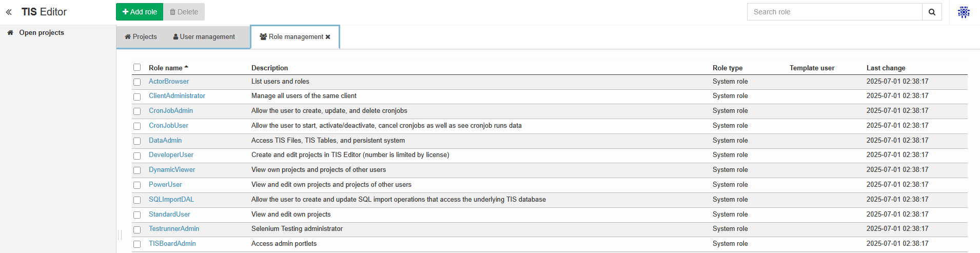
Task: Sort by Last change column header
Action: click(886, 68)
